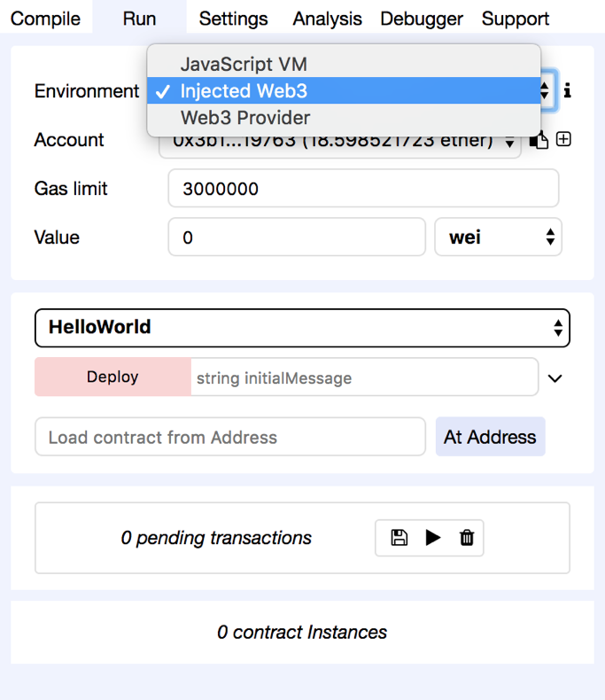
Task: Focus the Gas limit input field
Action: [363, 189]
